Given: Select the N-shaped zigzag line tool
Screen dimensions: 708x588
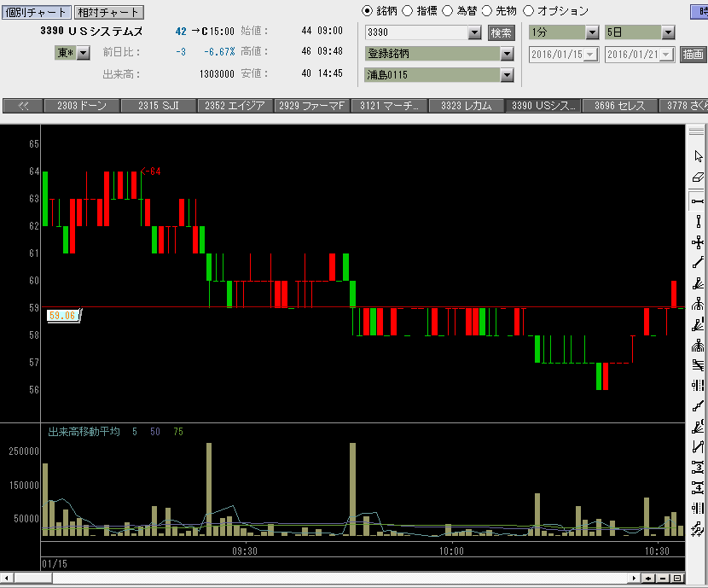Looking at the screenshot, I should coord(698,447).
